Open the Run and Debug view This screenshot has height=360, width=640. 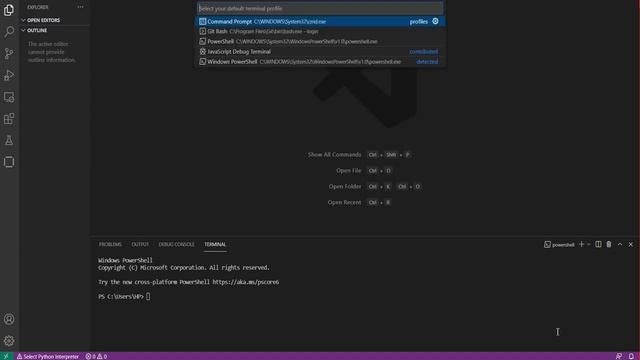point(9,75)
